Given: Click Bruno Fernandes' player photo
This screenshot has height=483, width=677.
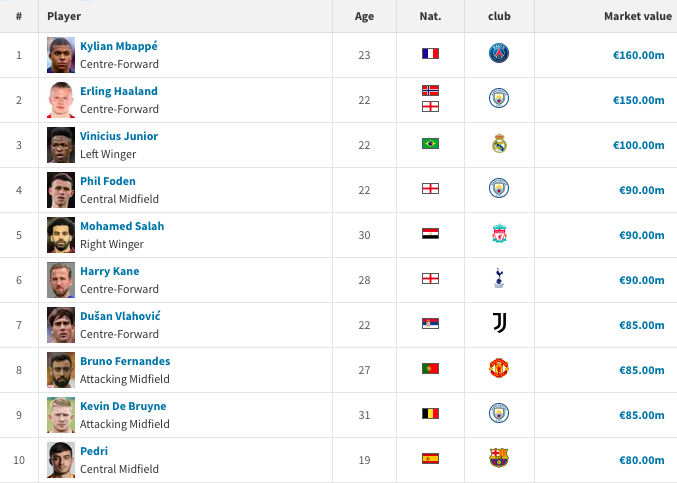Looking at the screenshot, I should tap(61, 370).
